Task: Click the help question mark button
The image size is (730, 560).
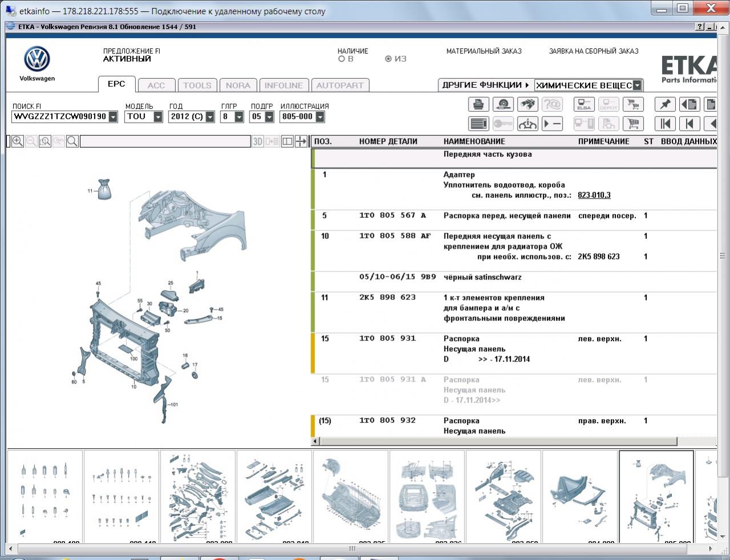Action: [700, 27]
